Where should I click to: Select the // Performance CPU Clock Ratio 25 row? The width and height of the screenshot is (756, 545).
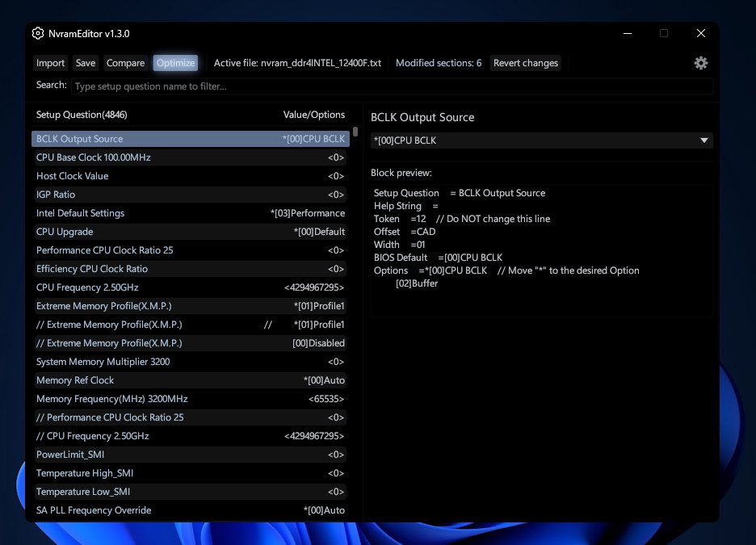(191, 417)
